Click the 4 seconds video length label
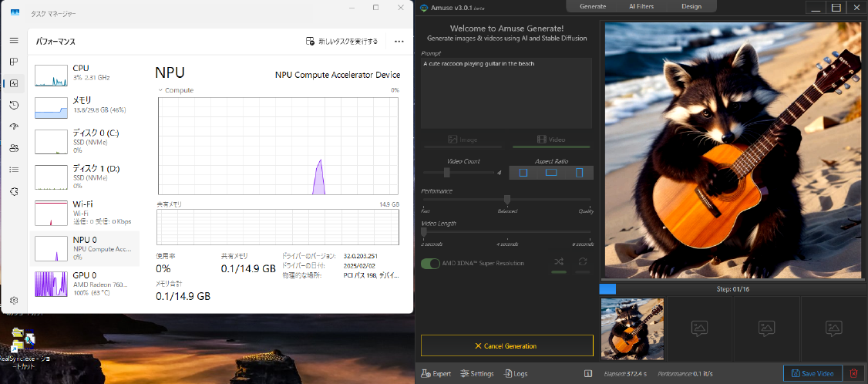Screen dimensions: 868x384 click(x=507, y=244)
